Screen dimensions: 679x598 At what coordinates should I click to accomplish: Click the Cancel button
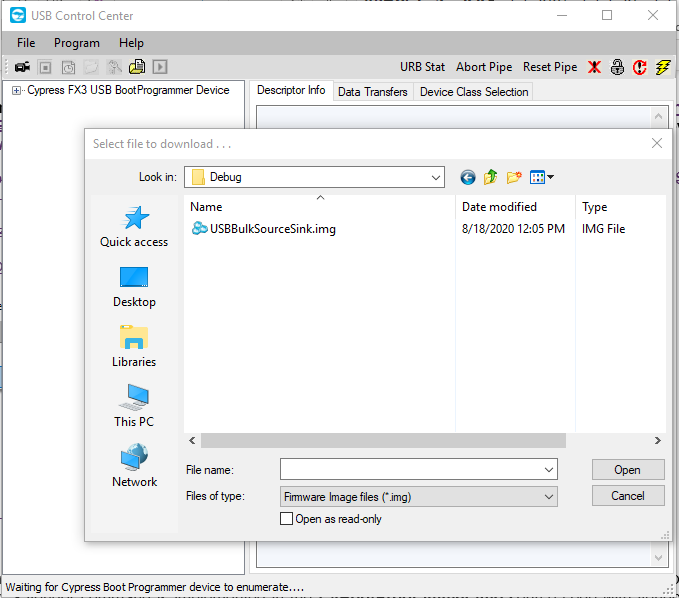point(628,496)
